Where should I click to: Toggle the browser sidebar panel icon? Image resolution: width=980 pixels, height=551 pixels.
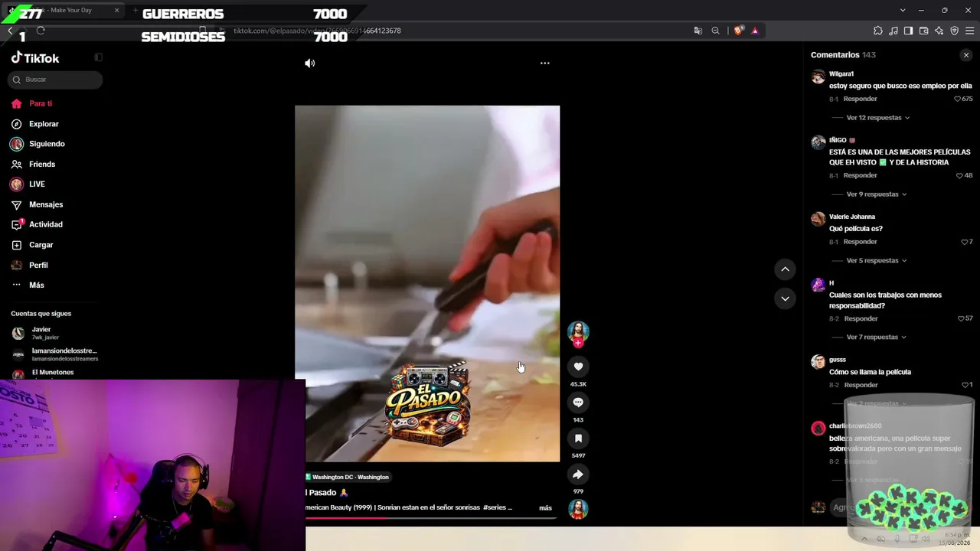pyautogui.click(x=908, y=31)
